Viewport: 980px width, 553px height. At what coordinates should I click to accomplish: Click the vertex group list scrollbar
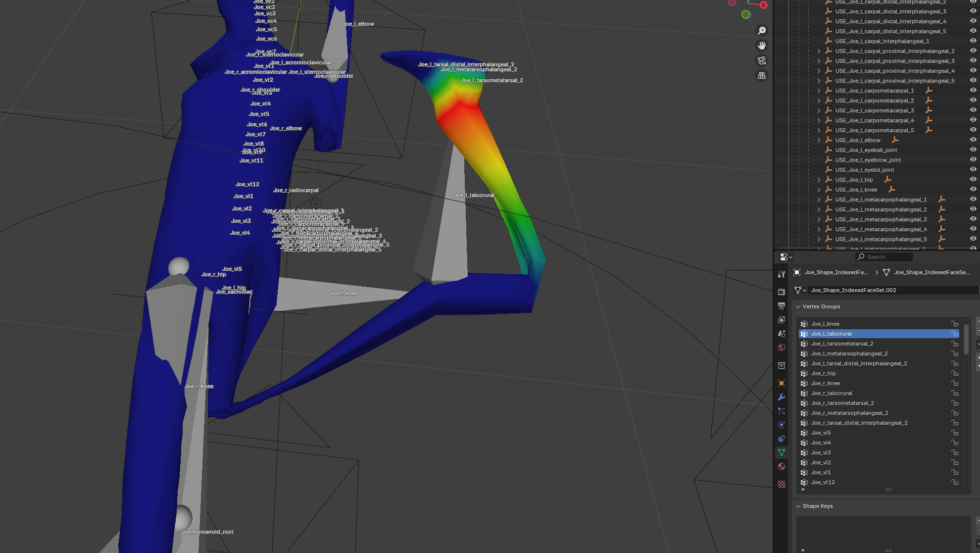pyautogui.click(x=966, y=339)
